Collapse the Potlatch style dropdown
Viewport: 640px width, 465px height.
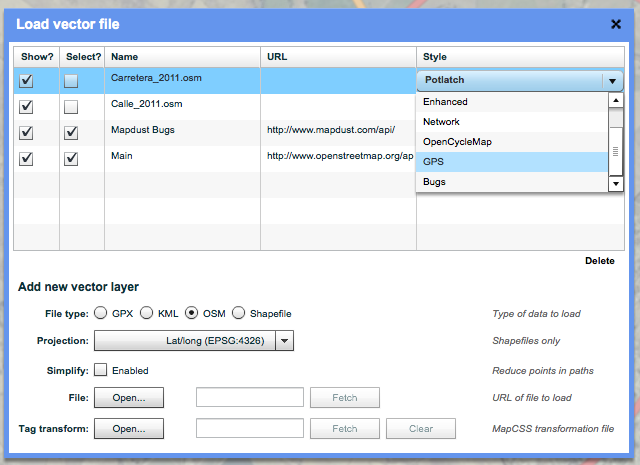point(609,81)
